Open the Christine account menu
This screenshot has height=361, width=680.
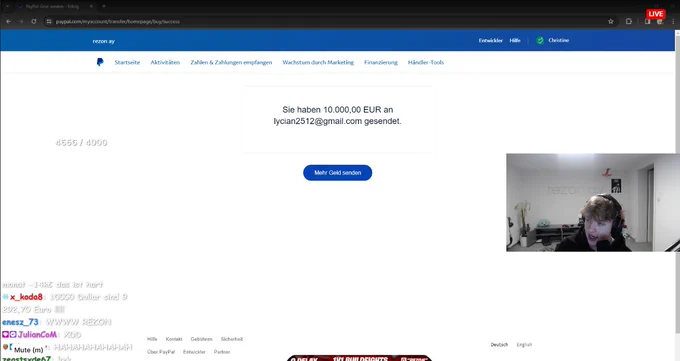[x=559, y=40]
